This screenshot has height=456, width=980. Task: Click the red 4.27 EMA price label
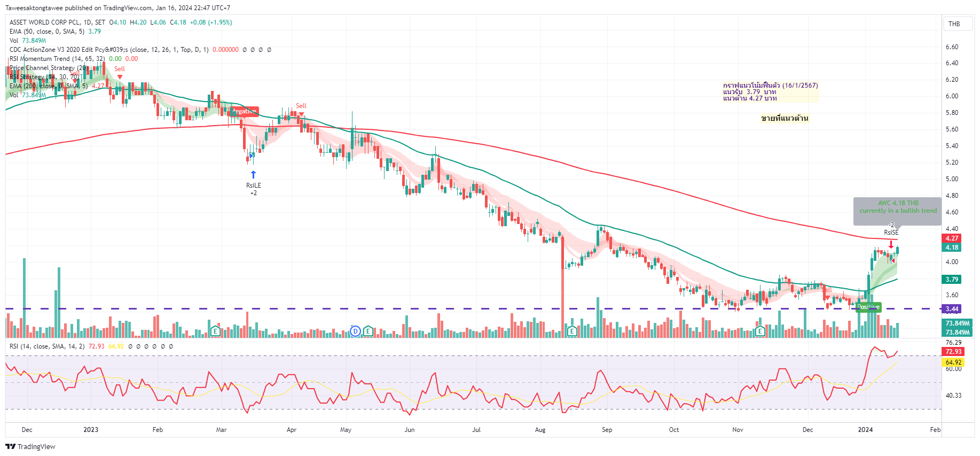[x=952, y=238]
